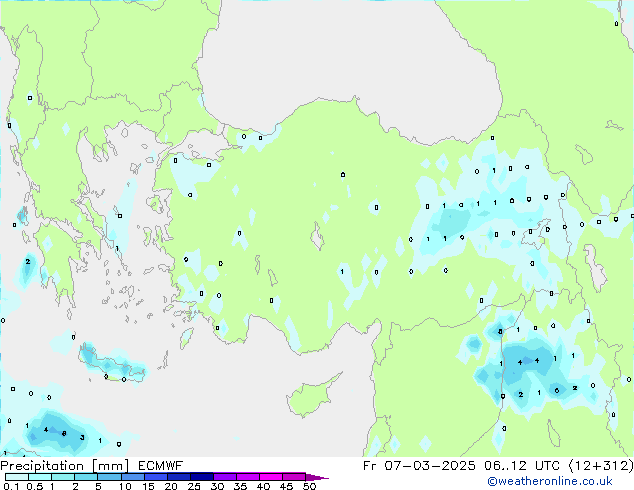Click the 'ECMWF' model label
This screenshot has width=634, height=490.
(161, 466)
